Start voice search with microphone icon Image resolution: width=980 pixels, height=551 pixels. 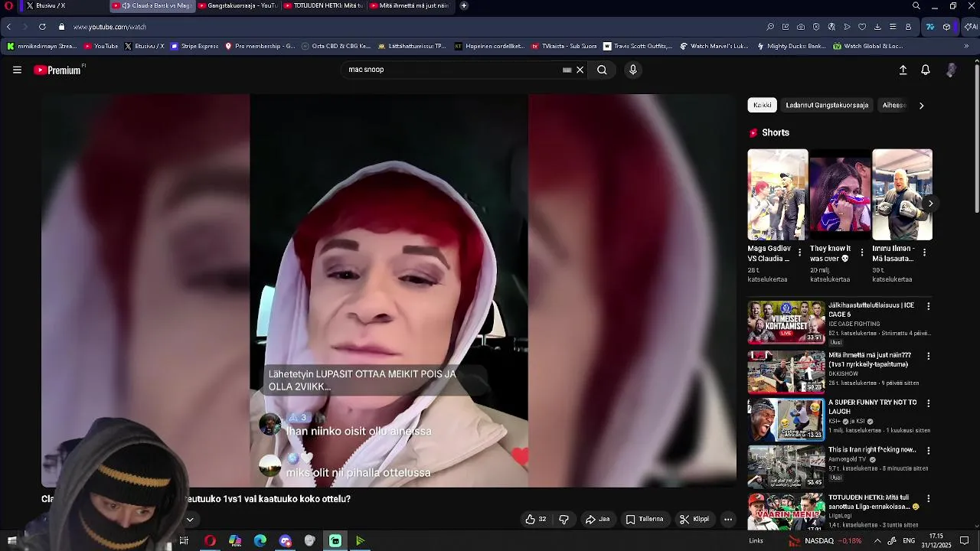(x=632, y=70)
